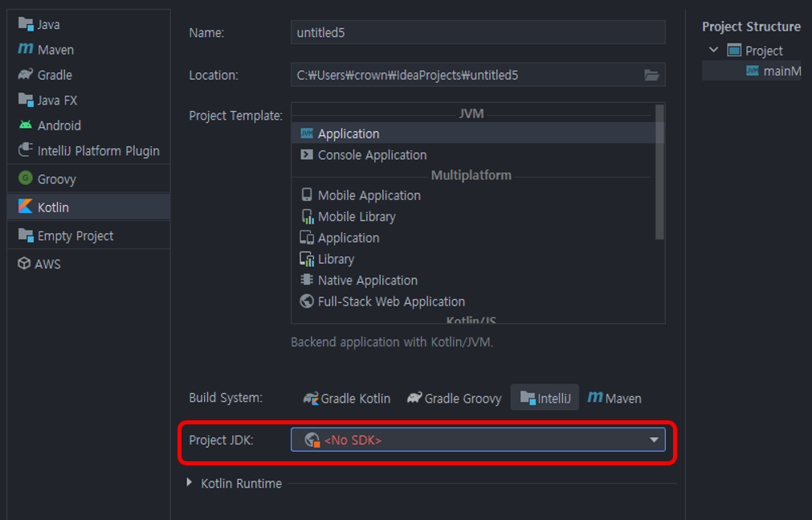Select the JVM Application template
The width and height of the screenshot is (812, 520).
coord(474,133)
